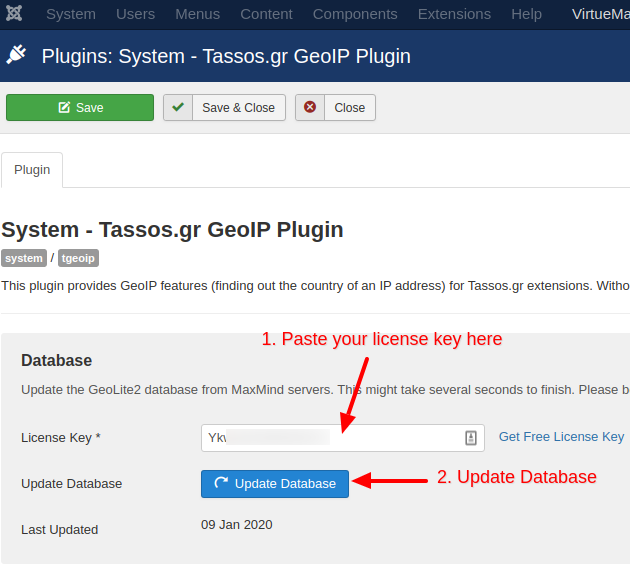Click the 'Update the GeoLite2 database' description text
Screen dimensions: 630x566
click(x=325, y=390)
